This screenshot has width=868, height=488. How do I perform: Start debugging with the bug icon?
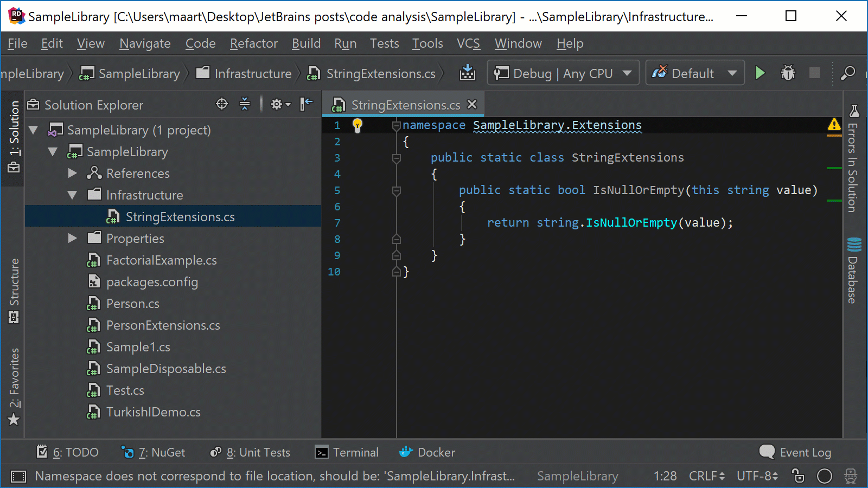click(x=788, y=73)
